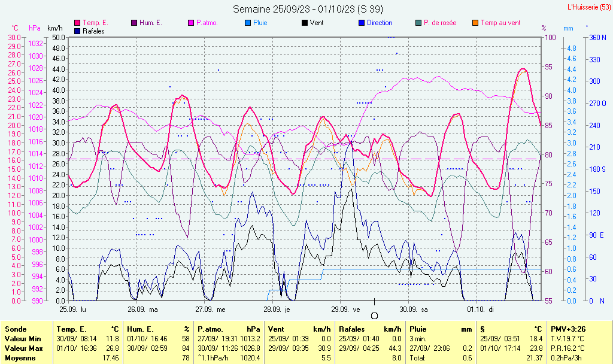Click the teal P. de rosée legend swatch
Image resolution: width=613 pixels, height=364 pixels.
tap(418, 23)
